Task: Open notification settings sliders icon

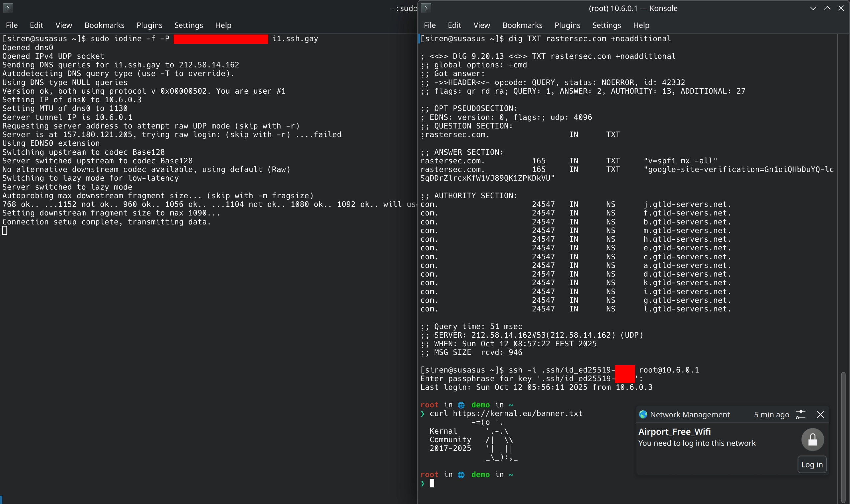Action: (x=801, y=414)
